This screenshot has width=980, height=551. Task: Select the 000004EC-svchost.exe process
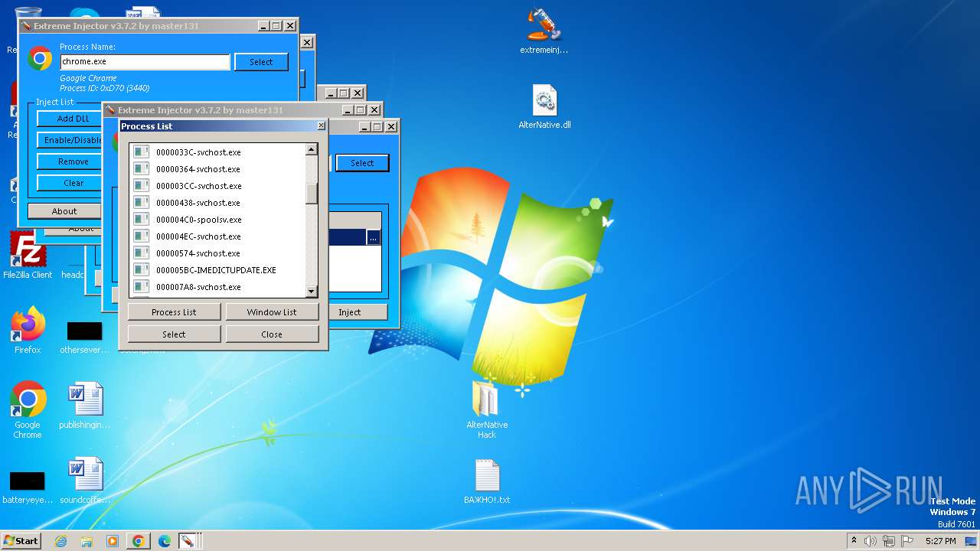click(218, 236)
